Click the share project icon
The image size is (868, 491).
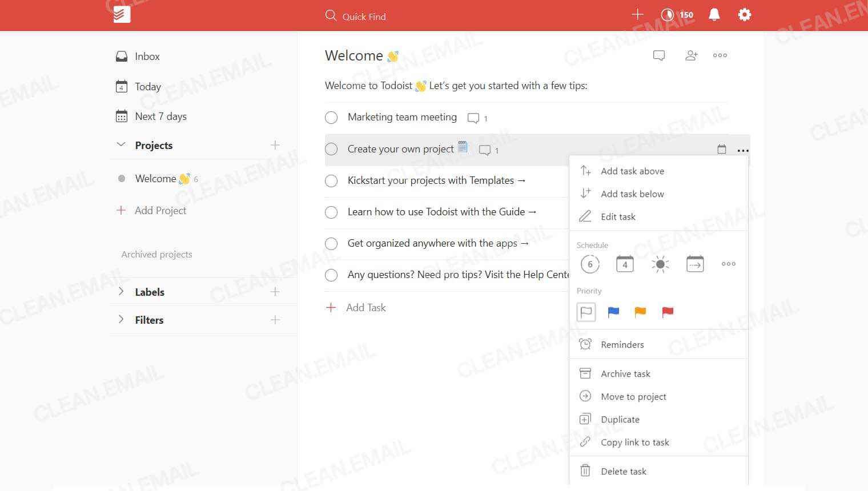pos(691,55)
